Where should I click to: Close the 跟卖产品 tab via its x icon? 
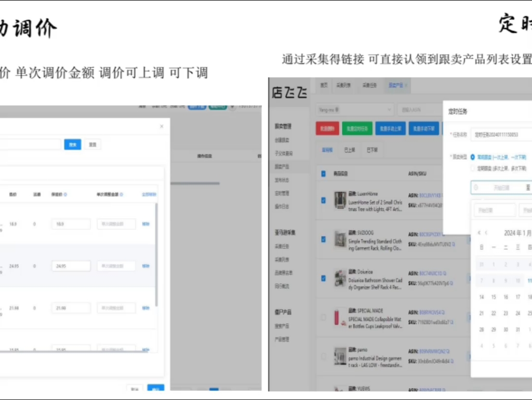tap(406, 85)
